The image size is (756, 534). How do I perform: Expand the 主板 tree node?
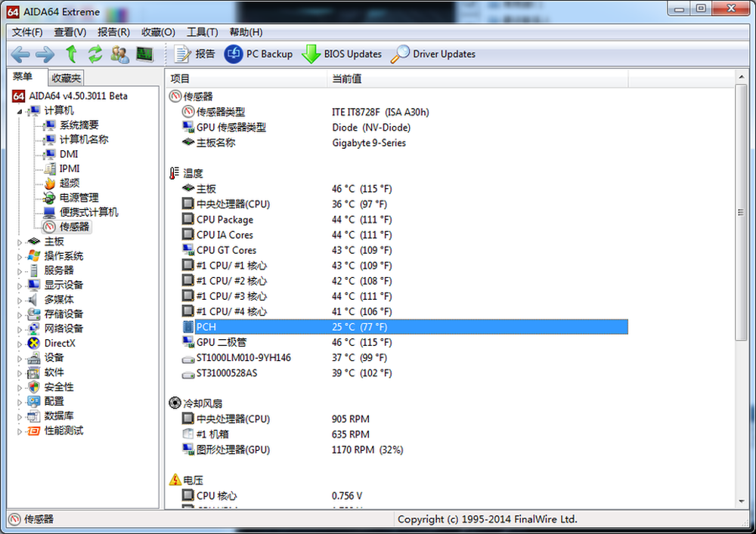(20, 242)
